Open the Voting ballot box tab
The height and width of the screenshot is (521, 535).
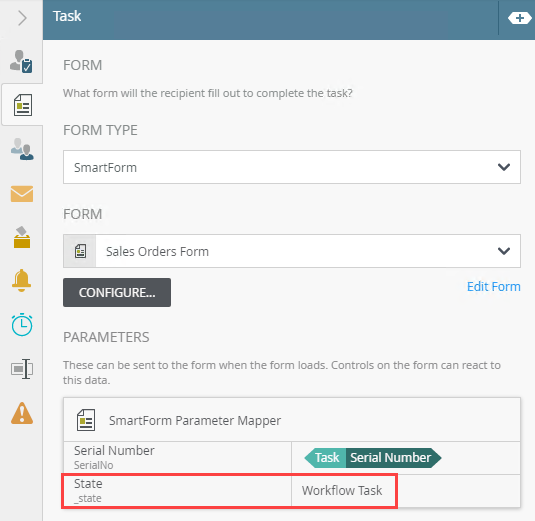(x=22, y=237)
